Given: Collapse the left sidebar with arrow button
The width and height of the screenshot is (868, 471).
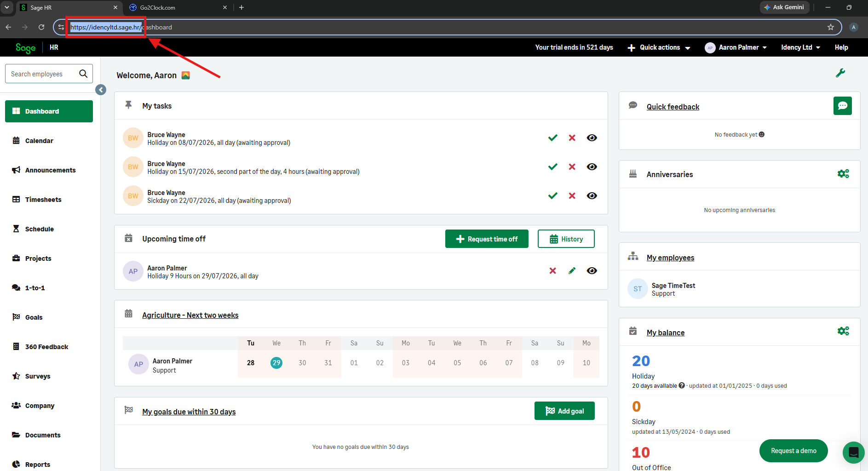Looking at the screenshot, I should [101, 90].
